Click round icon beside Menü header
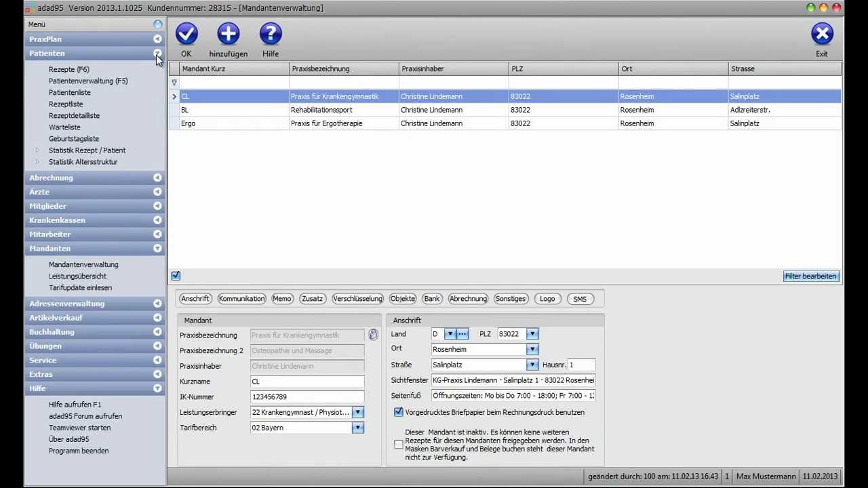868x488 pixels. [x=157, y=24]
